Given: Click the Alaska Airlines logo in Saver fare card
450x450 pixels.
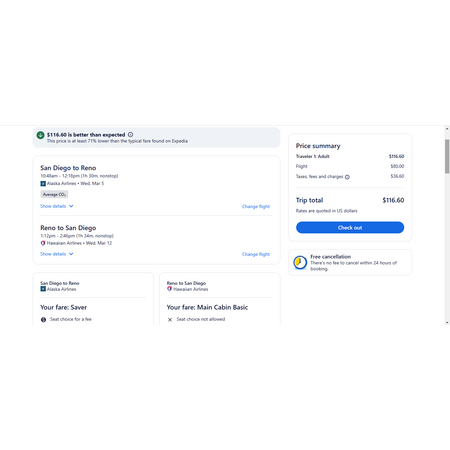Looking at the screenshot, I should click(x=43, y=289).
